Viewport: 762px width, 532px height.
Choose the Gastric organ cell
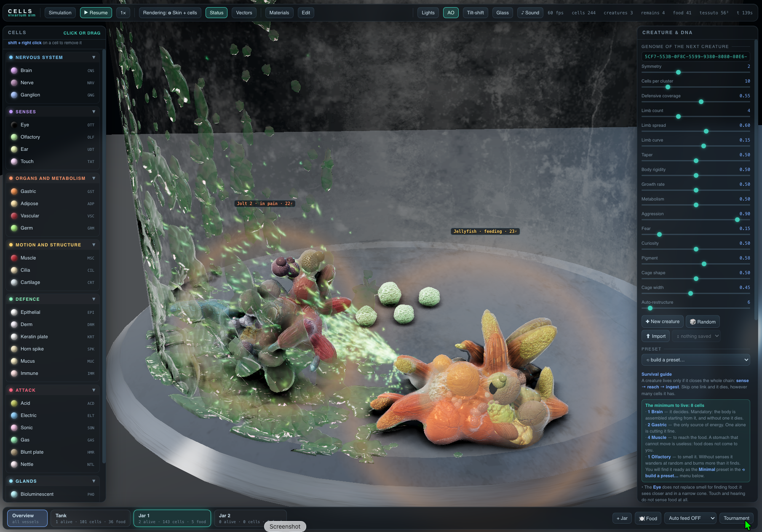(x=53, y=191)
